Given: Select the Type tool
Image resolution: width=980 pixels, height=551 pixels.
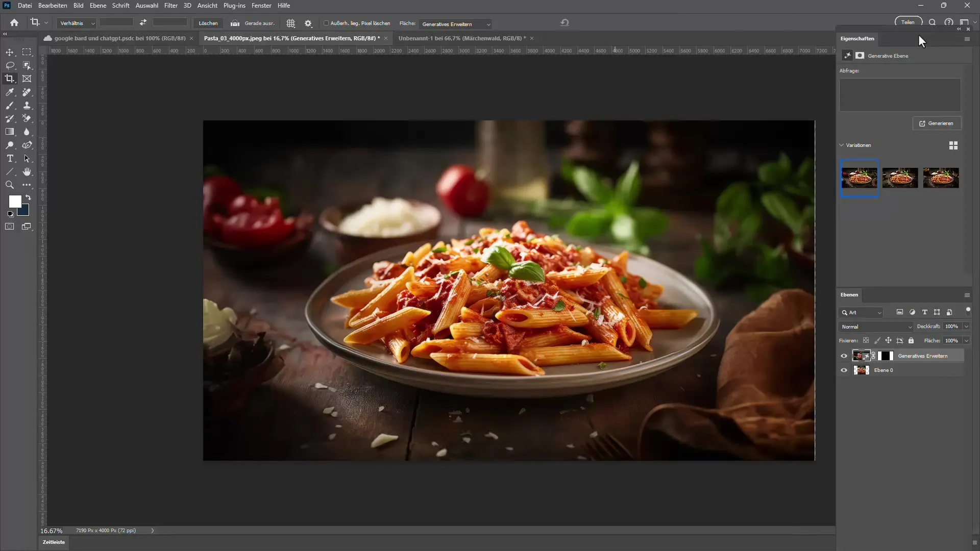Looking at the screenshot, I should pyautogui.click(x=10, y=159).
